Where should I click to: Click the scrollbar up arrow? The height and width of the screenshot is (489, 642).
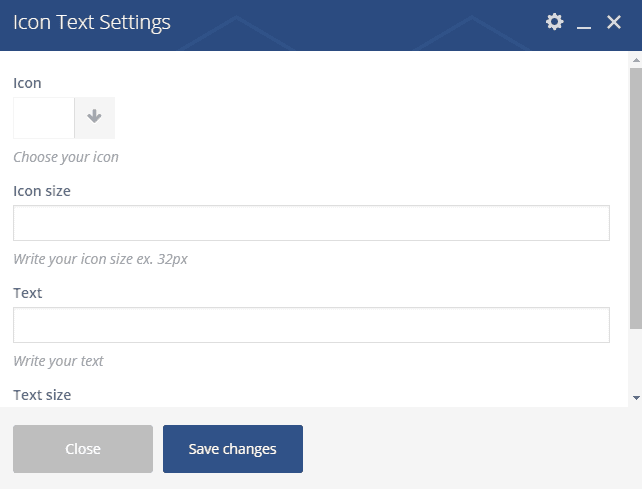tap(636, 61)
